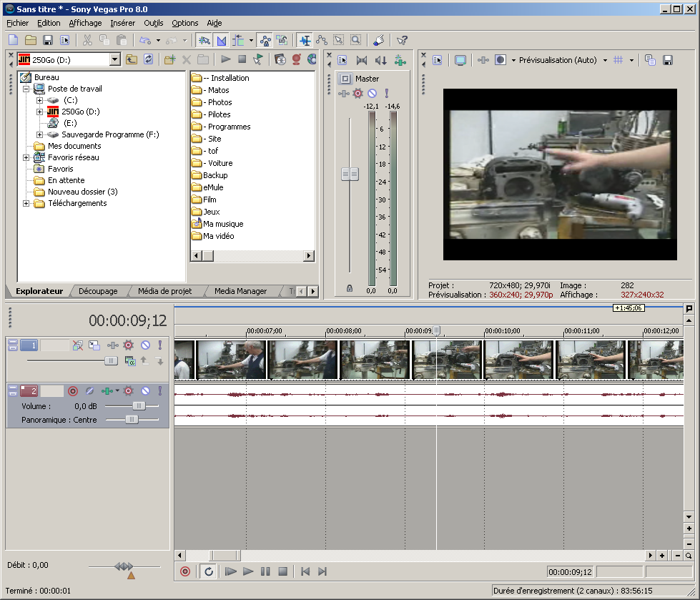Select the Normal Edit tool icon
Screen dimensions: 700x600
[305, 41]
